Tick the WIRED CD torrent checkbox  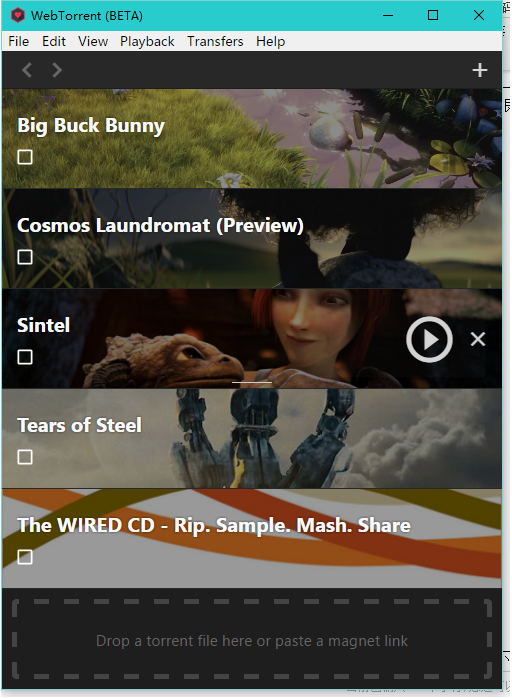pyautogui.click(x=25, y=557)
